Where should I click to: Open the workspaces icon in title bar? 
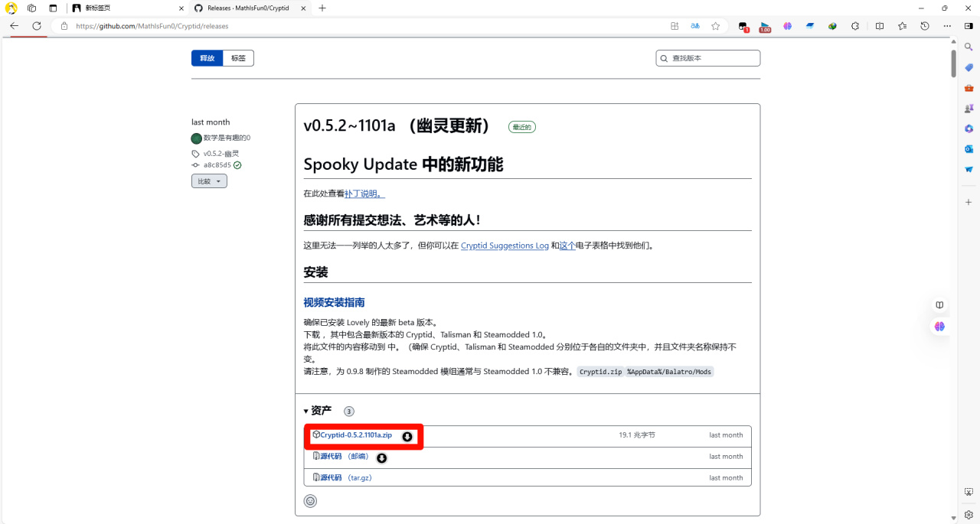tap(31, 8)
